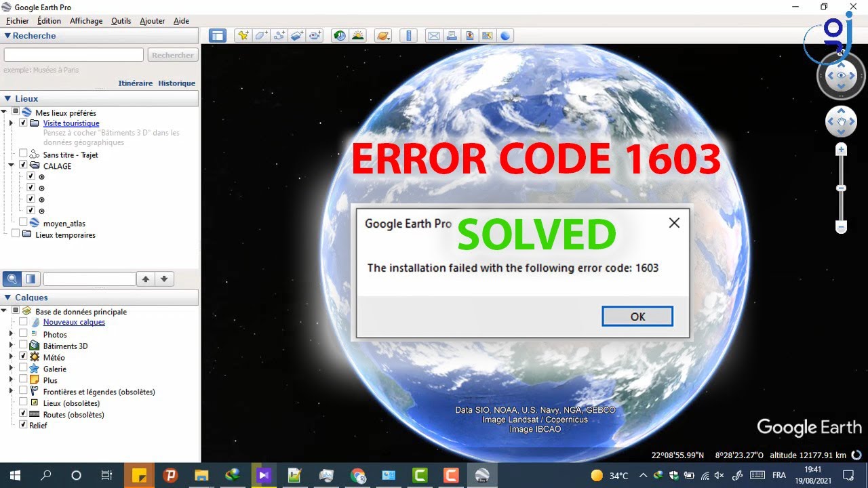Image resolution: width=868 pixels, height=488 pixels.
Task: Open View in Google Maps icon
Action: 487,36
